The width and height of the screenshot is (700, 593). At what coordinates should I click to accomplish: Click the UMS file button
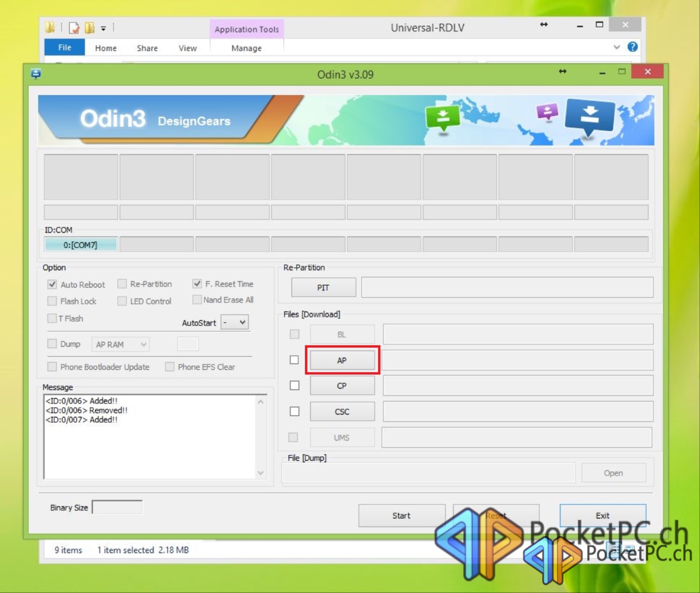click(342, 437)
